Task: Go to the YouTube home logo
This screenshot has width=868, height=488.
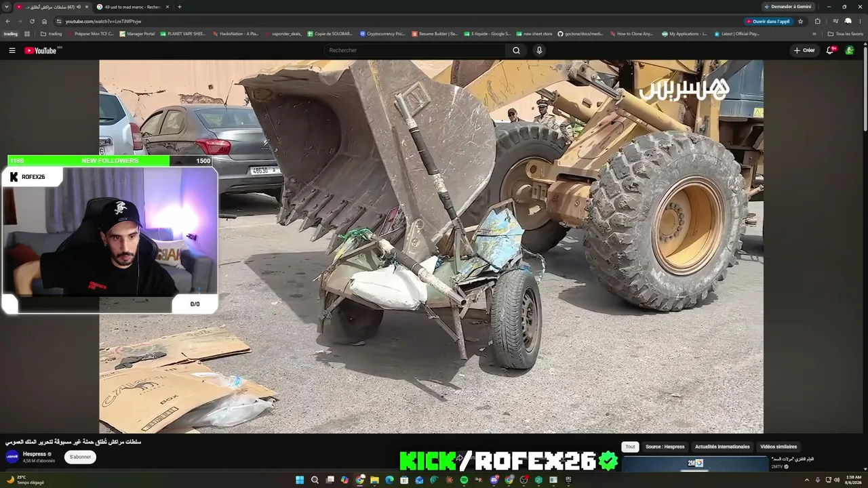Action: click(x=41, y=50)
